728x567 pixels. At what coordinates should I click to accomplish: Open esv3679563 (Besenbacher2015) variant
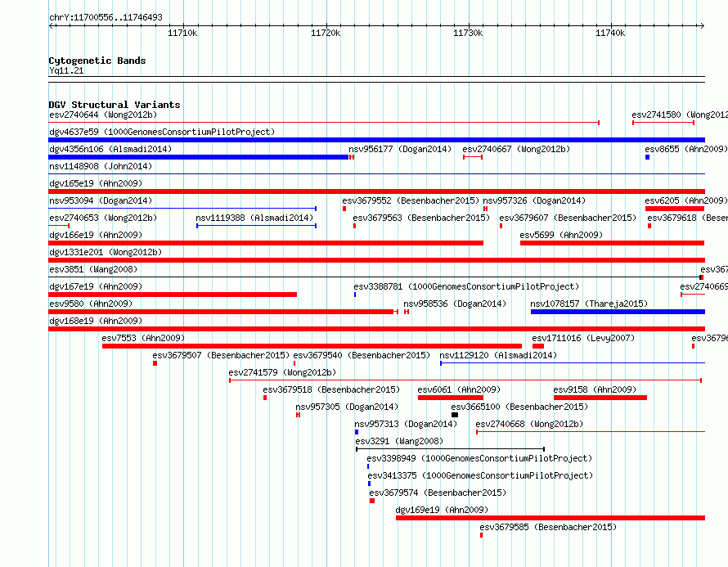click(421, 218)
